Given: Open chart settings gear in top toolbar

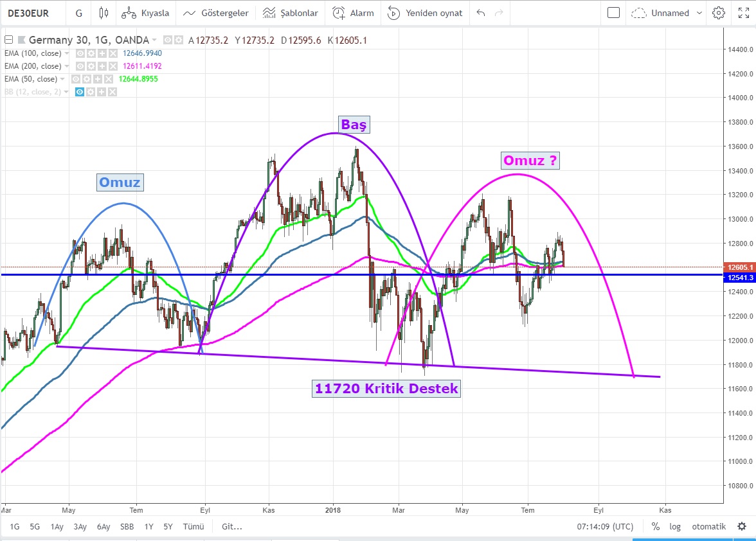Looking at the screenshot, I should [718, 13].
